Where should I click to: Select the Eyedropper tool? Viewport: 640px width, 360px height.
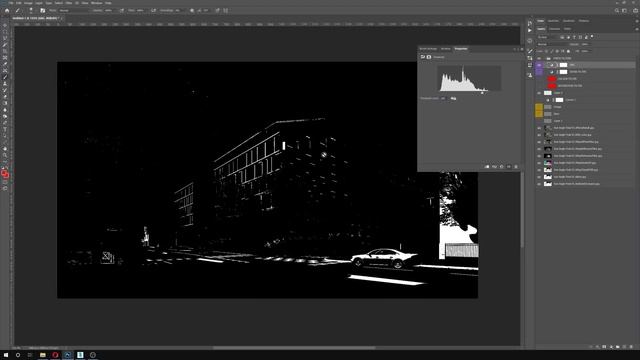(x=5, y=64)
